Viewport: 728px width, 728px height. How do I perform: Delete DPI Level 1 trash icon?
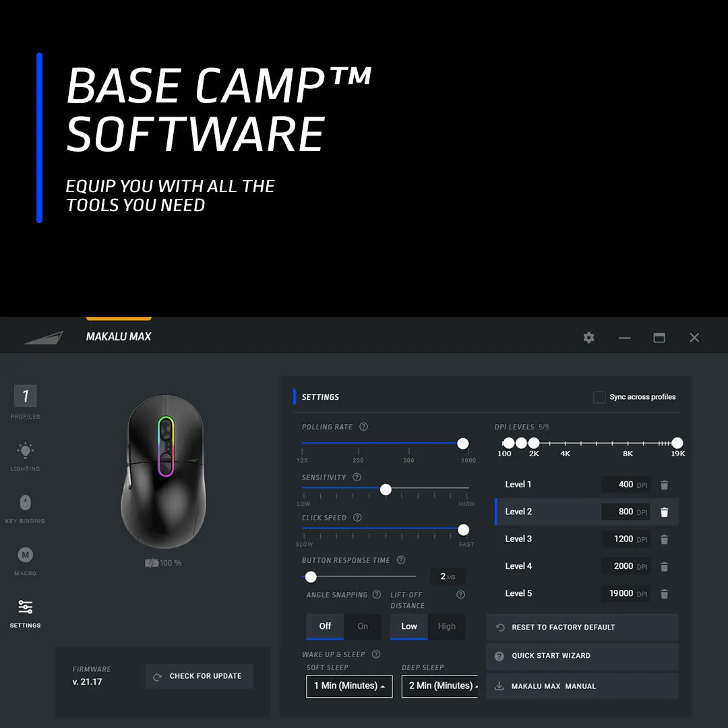tap(665, 485)
